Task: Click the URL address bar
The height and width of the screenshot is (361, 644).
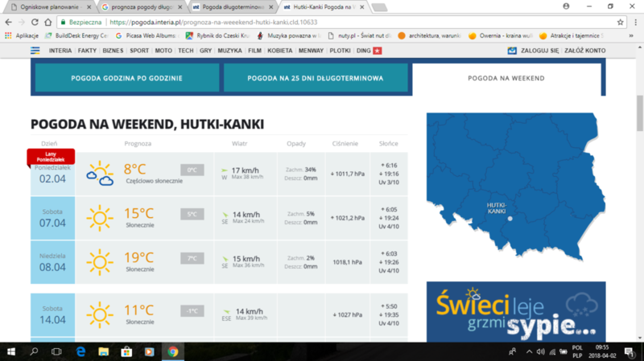Action: tap(322, 22)
